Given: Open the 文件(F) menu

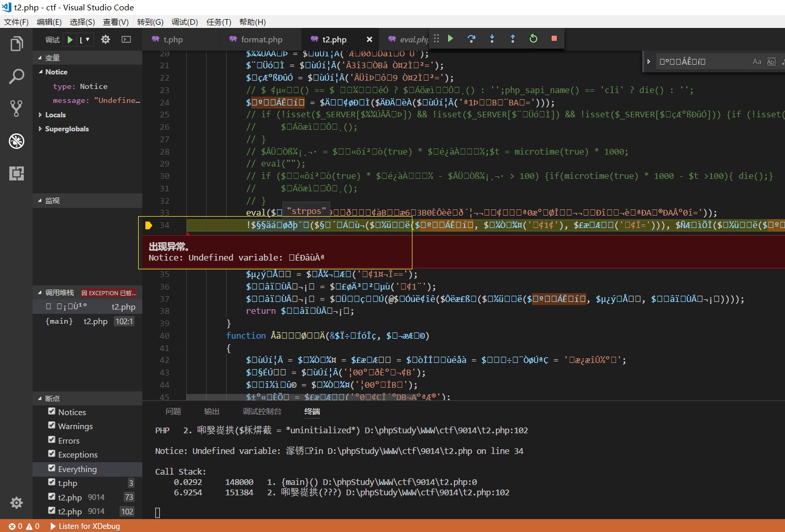Looking at the screenshot, I should point(16,22).
